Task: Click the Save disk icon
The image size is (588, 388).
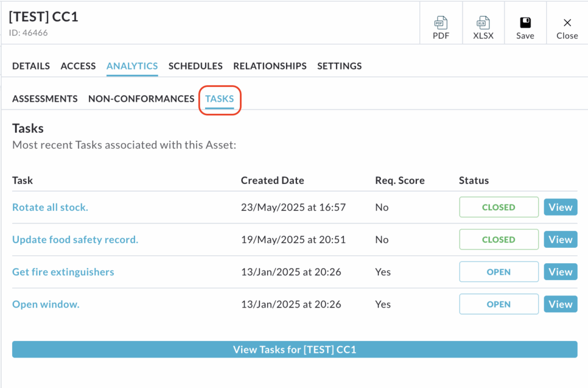Action: tap(525, 23)
